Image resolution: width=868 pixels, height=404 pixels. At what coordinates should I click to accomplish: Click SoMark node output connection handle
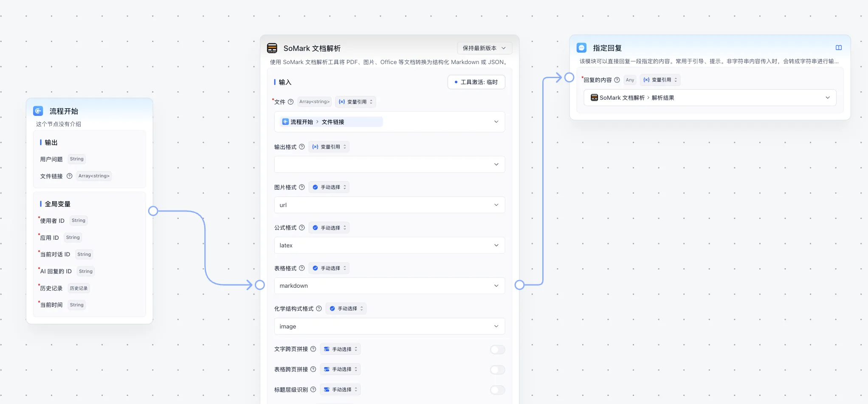[519, 285]
